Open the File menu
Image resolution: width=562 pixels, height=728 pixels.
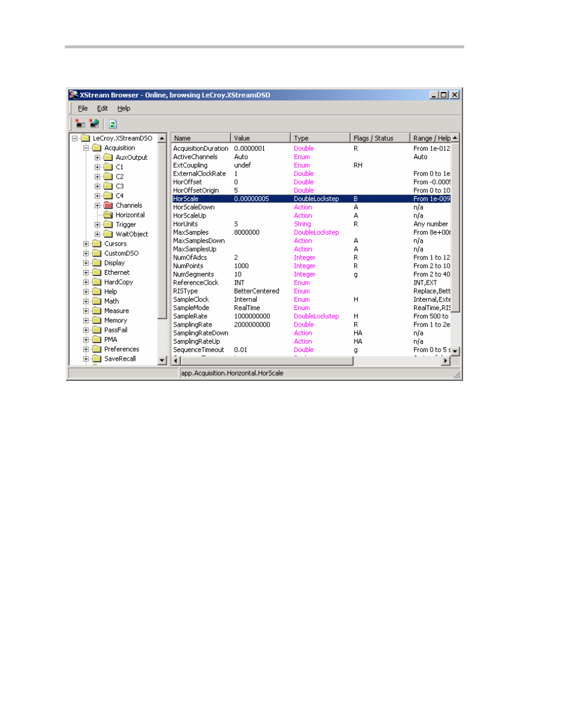pyautogui.click(x=82, y=108)
